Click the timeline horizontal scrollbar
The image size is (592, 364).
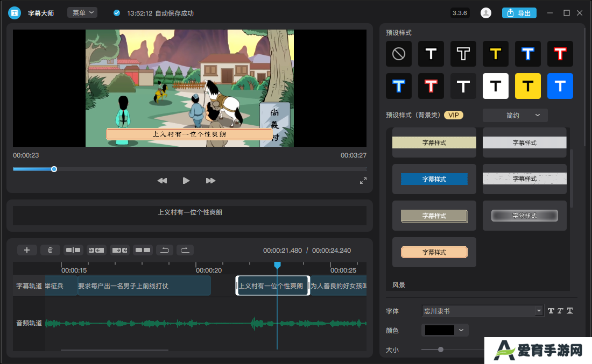115,350
